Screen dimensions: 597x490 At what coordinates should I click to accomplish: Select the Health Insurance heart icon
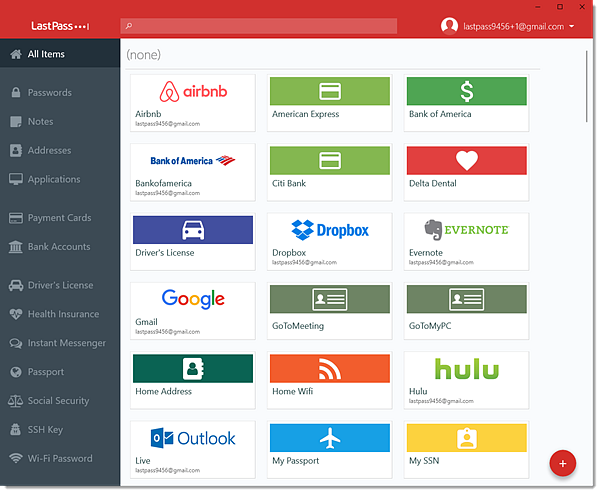tap(16, 314)
